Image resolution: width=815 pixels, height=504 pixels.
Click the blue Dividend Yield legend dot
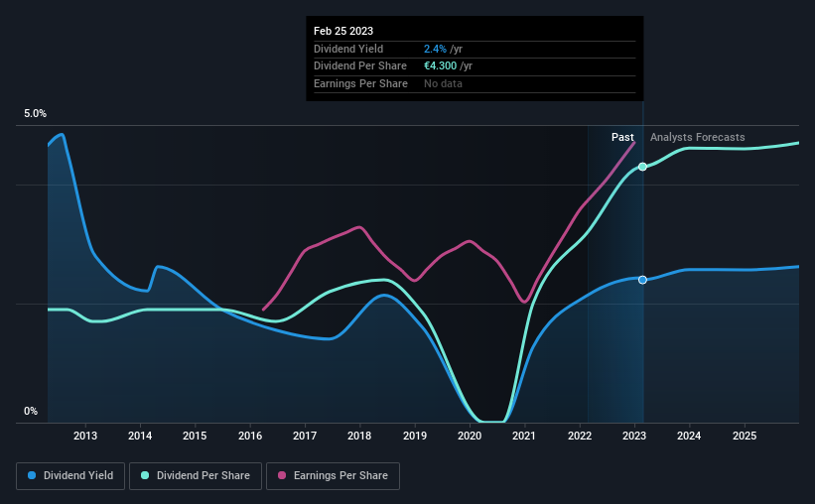32,475
